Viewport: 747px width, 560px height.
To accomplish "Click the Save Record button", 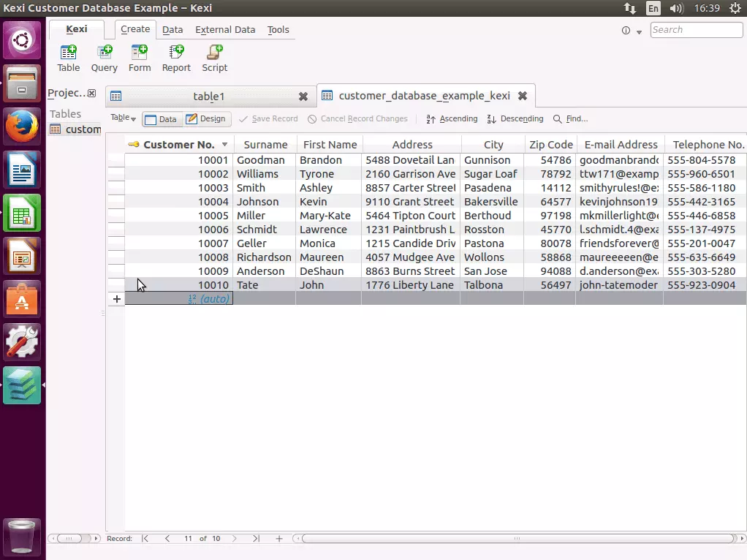I will click(x=269, y=118).
